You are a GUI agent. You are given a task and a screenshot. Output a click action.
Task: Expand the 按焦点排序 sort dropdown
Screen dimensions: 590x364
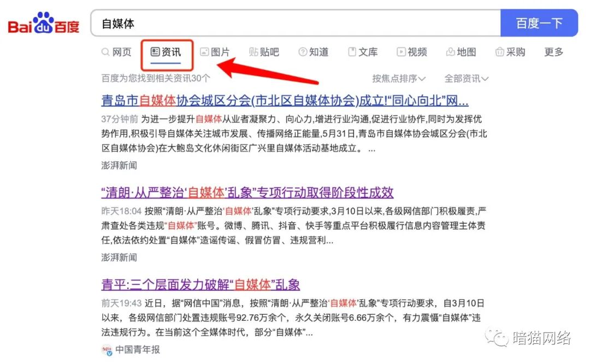[399, 79]
